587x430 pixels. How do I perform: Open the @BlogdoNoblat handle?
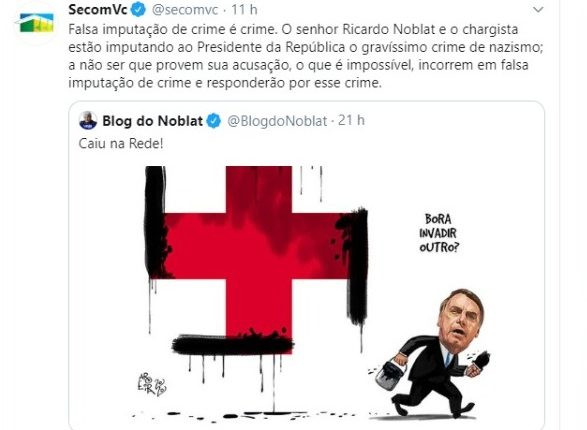[277, 121]
